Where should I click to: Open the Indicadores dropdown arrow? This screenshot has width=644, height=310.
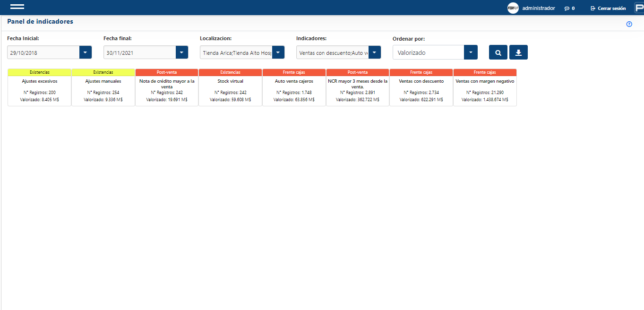pos(374,52)
